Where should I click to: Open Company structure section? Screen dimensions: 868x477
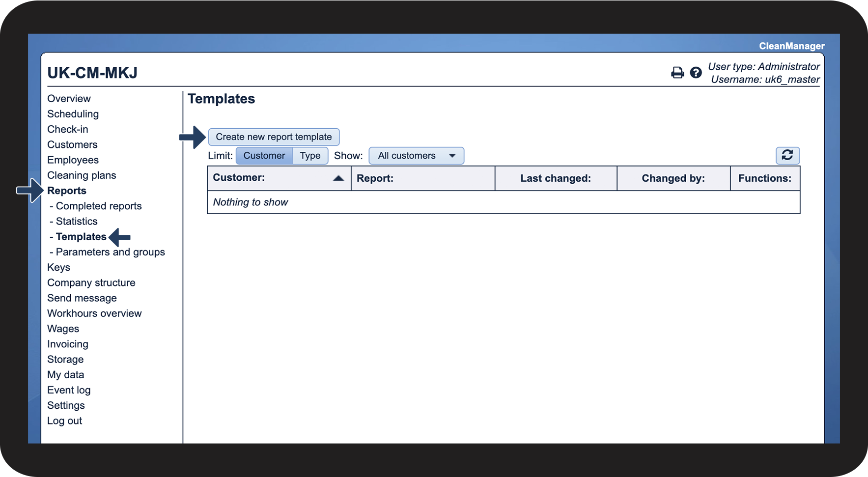point(91,282)
